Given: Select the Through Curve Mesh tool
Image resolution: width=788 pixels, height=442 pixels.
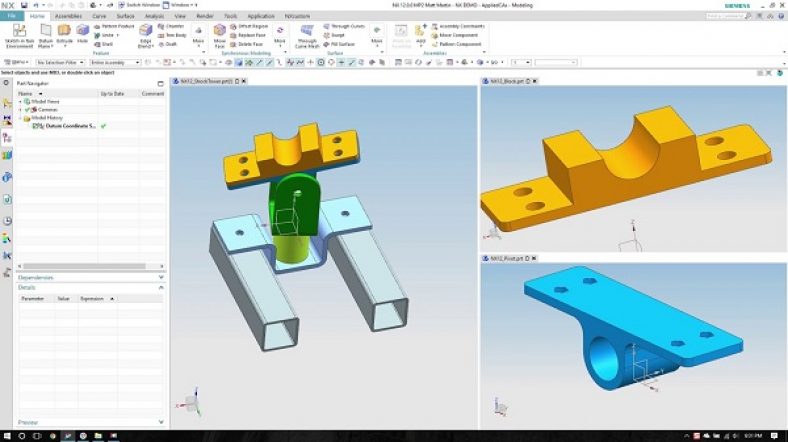Looking at the screenshot, I should [x=307, y=36].
